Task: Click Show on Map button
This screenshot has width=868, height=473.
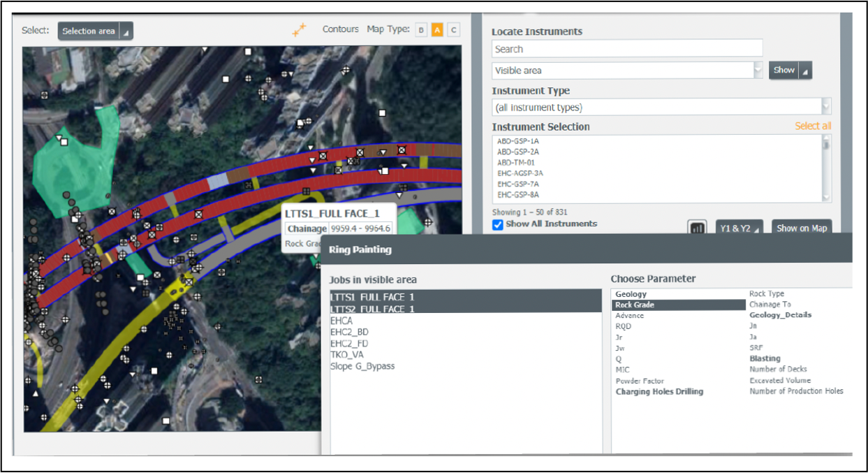Action: (x=802, y=228)
